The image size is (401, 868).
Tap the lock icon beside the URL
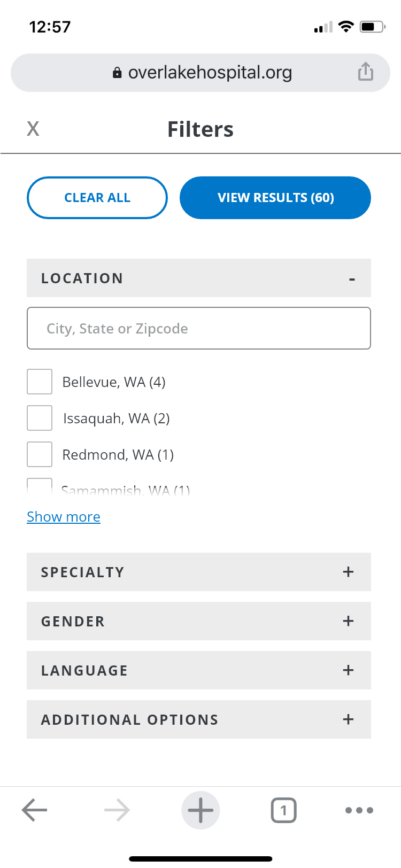117,73
